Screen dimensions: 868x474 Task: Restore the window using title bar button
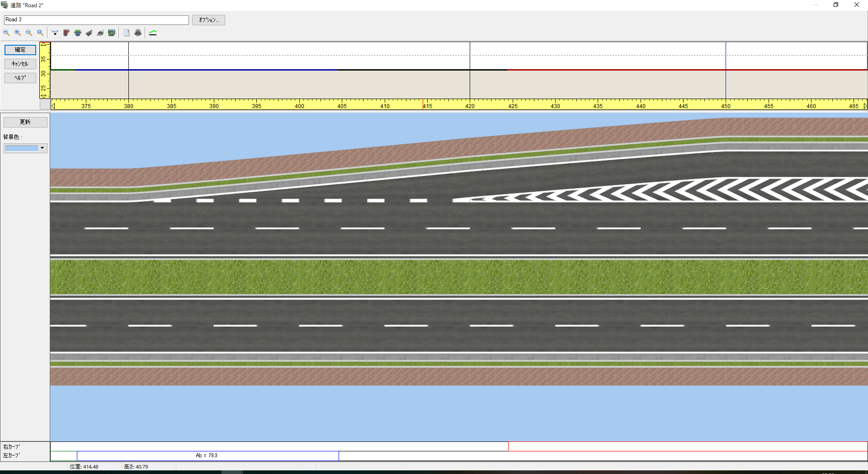pos(836,5)
